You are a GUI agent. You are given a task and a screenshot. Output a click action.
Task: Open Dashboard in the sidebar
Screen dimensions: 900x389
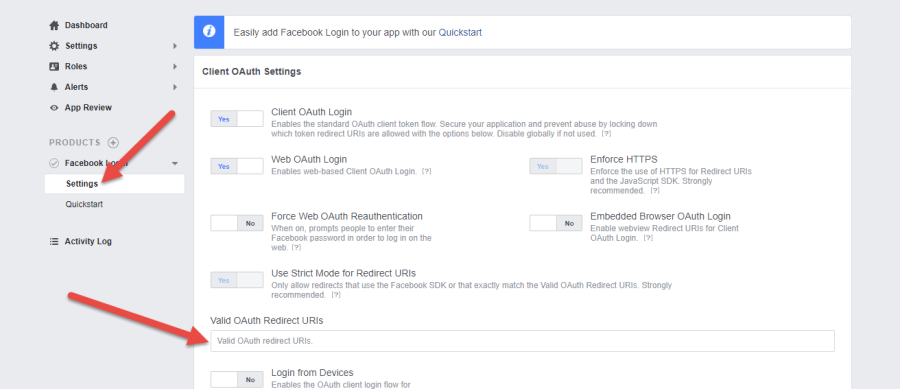tap(86, 25)
